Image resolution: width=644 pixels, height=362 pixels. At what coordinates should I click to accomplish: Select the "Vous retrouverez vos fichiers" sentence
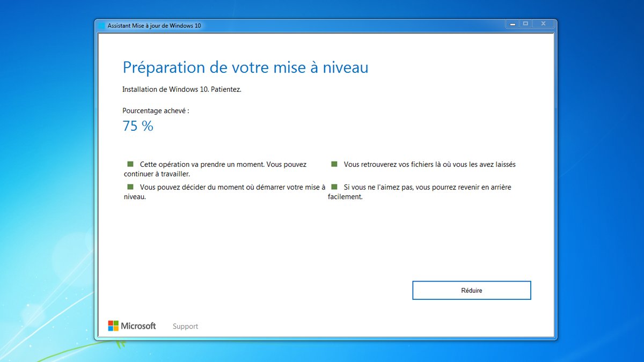[x=429, y=165]
